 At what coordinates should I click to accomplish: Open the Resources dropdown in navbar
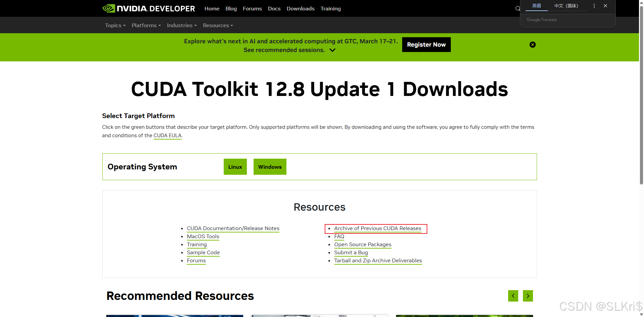[x=218, y=25]
